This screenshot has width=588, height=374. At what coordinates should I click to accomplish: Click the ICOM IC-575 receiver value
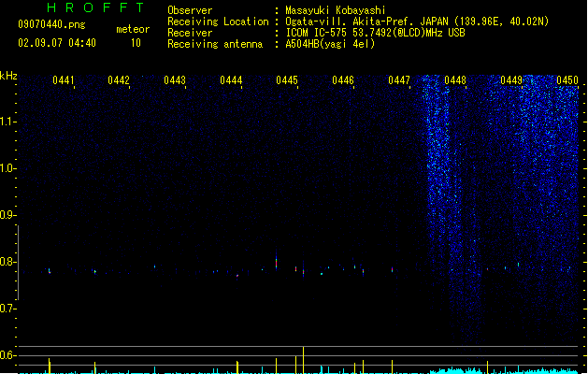pos(375,33)
